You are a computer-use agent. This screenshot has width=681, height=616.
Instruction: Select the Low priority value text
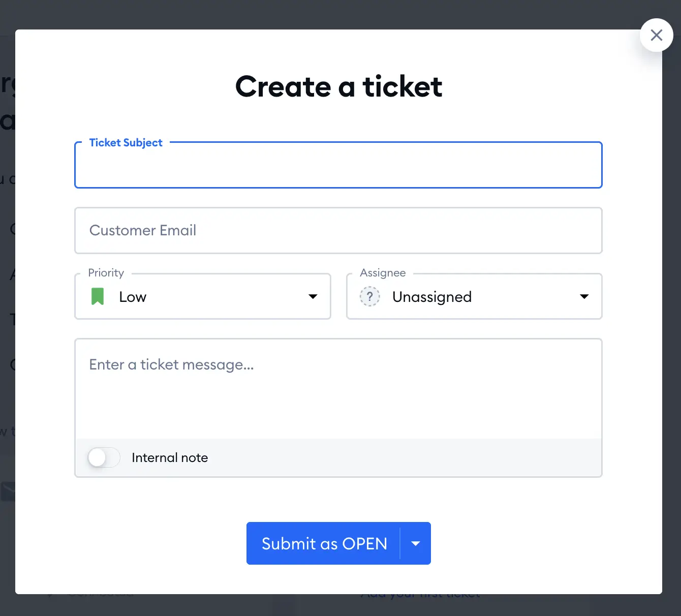tap(133, 297)
